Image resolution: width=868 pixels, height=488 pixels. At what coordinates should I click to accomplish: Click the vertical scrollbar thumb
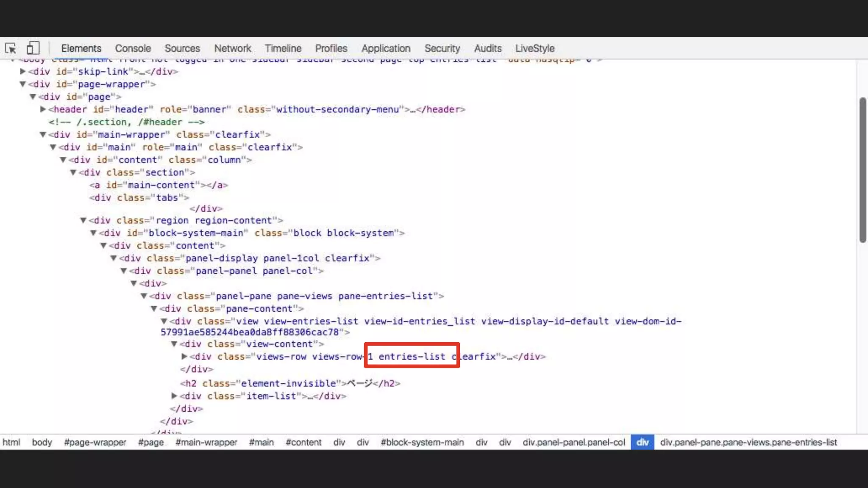pos(862,169)
